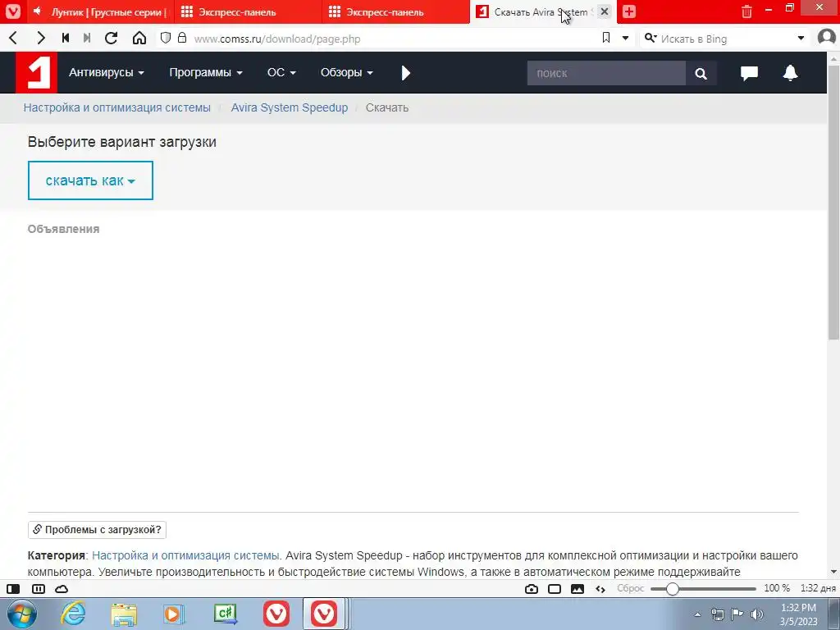Open the user profile avatar

click(827, 38)
